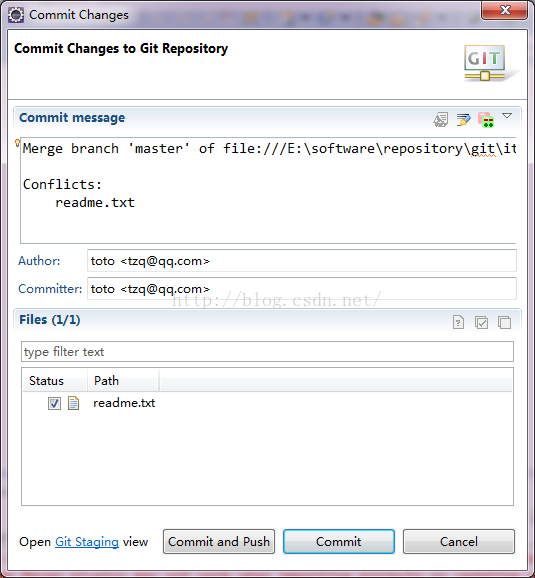Click the Committer input field
Image resolution: width=535 pixels, height=578 pixels.
coord(302,289)
